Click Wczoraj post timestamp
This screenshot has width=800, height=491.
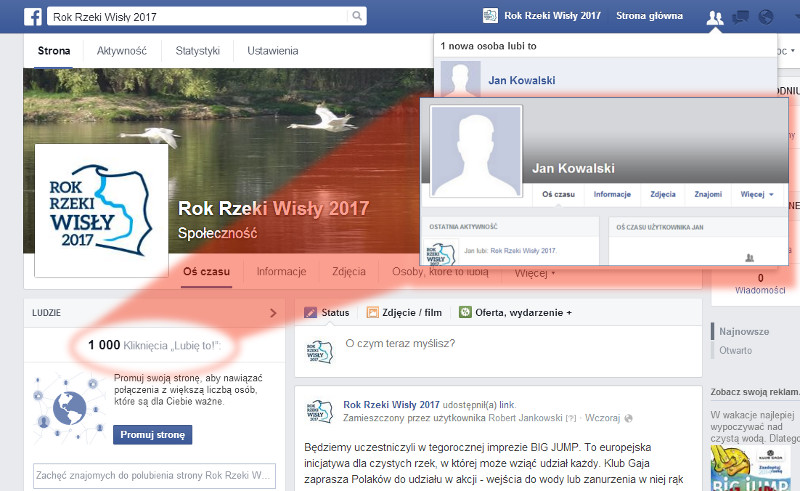pos(602,418)
